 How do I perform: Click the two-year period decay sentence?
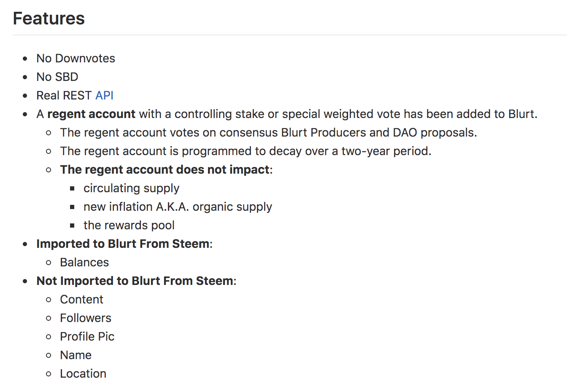[246, 151]
